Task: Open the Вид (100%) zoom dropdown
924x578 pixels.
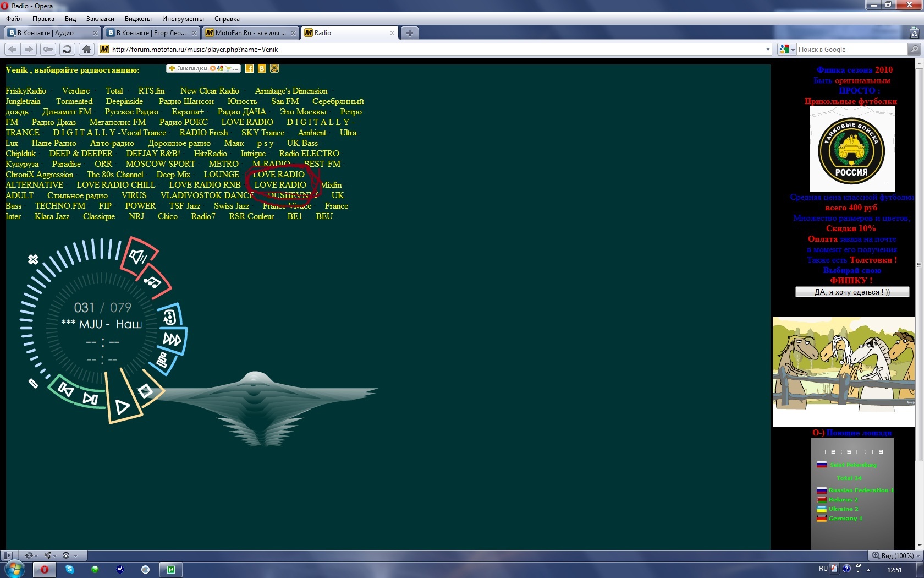Action: tap(897, 555)
